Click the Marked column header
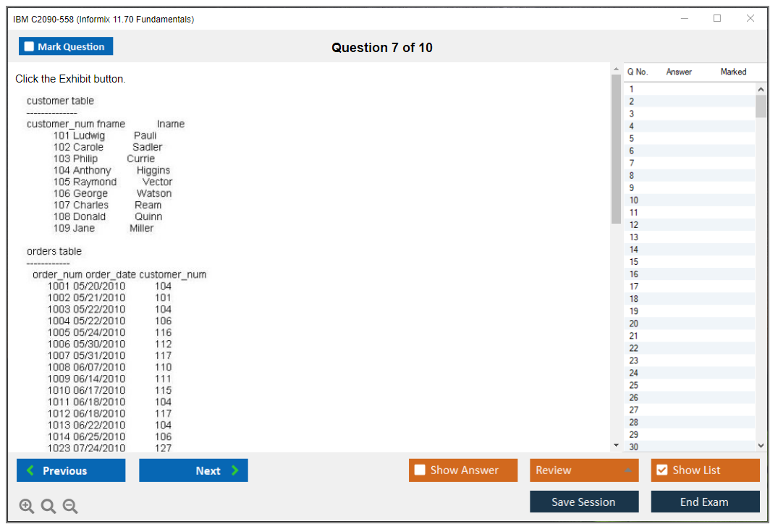The width and height of the screenshot is (778, 532). click(733, 72)
